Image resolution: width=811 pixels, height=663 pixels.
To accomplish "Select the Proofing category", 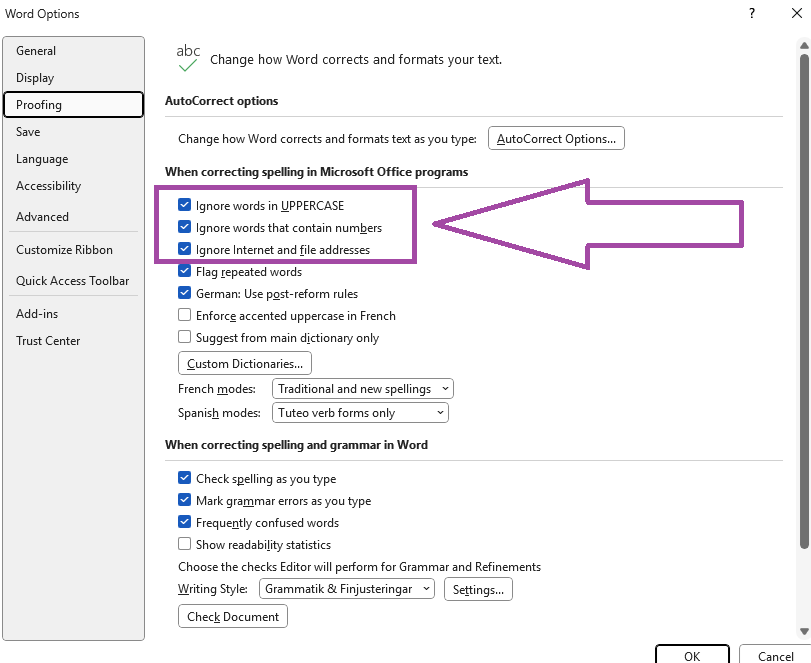I will [73, 104].
